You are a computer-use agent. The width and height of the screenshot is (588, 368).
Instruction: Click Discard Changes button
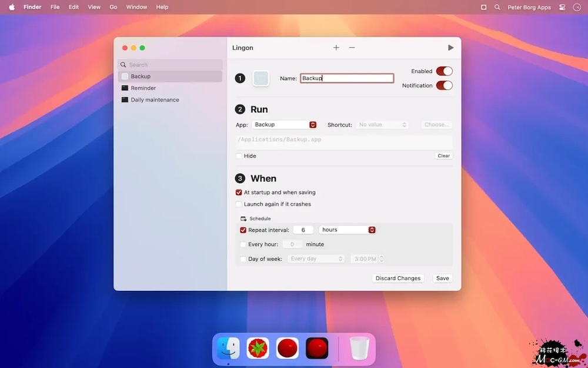[398, 279]
